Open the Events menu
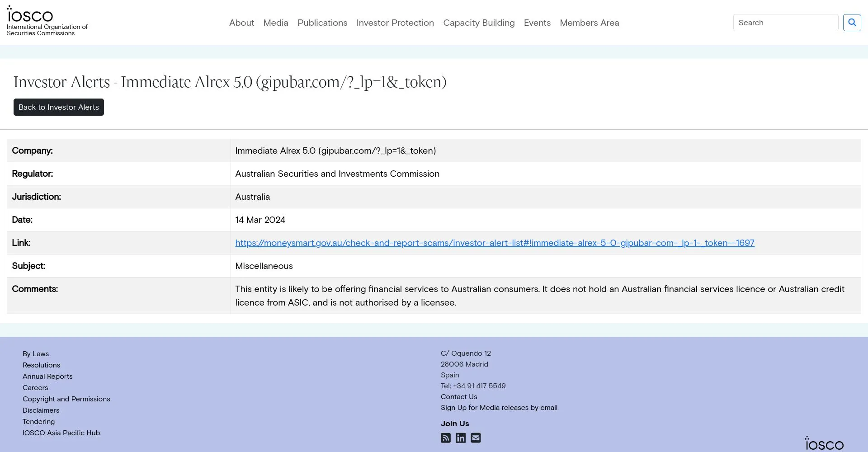868x452 pixels. coord(537,23)
